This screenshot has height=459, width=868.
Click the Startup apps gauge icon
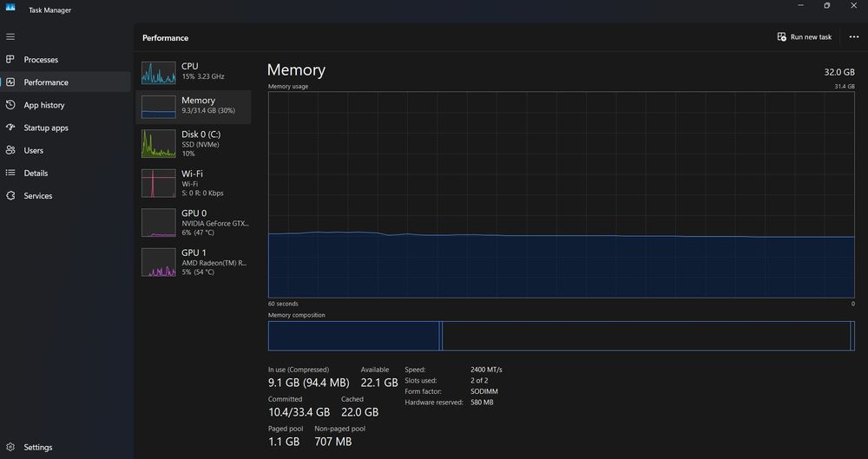(10, 128)
